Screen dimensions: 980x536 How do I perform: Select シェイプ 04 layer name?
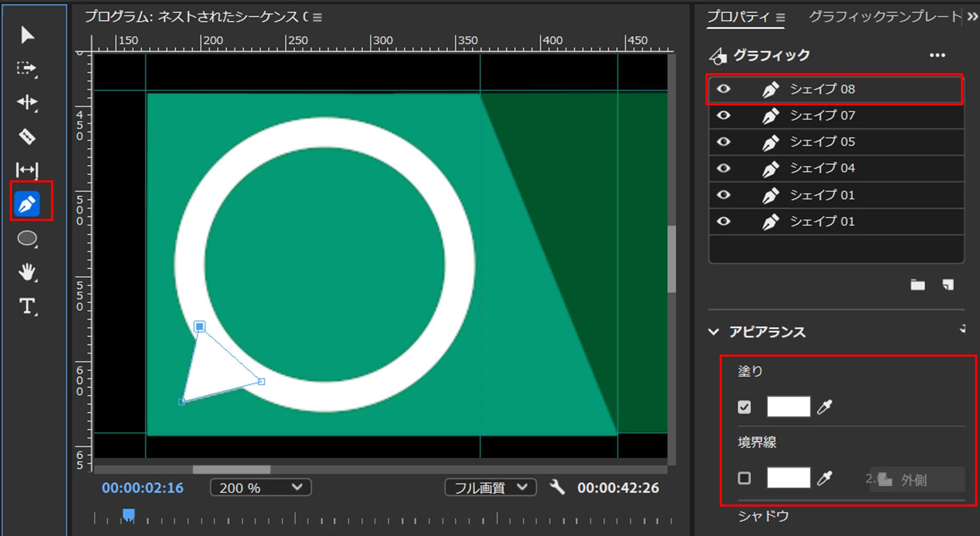[822, 169]
